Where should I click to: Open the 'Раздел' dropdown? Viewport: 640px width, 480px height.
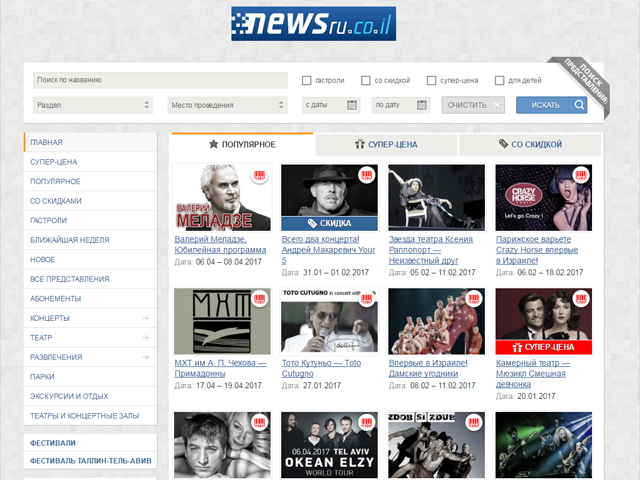point(91,105)
